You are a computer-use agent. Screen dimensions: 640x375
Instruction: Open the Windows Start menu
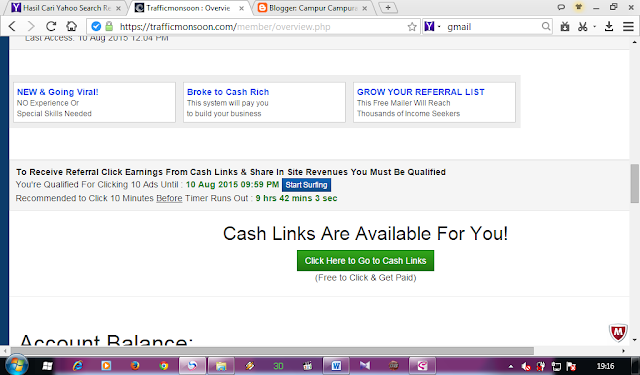[x=16, y=365]
